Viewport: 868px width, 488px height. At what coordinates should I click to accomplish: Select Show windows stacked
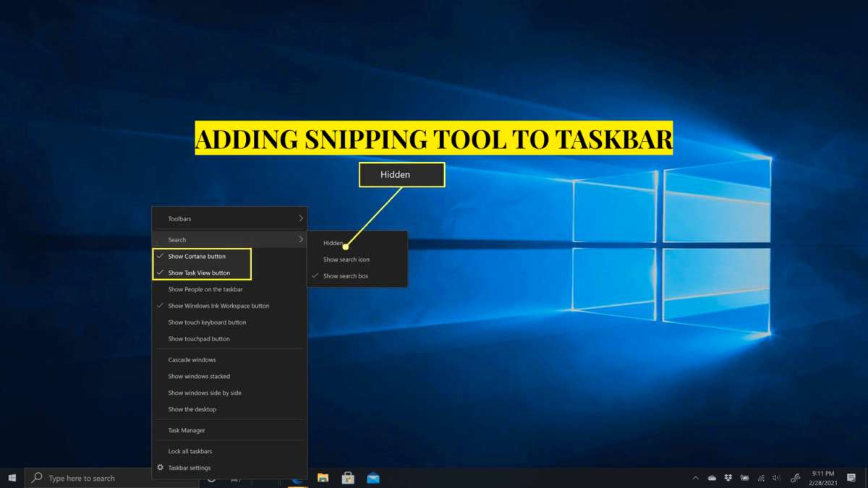click(x=229, y=376)
